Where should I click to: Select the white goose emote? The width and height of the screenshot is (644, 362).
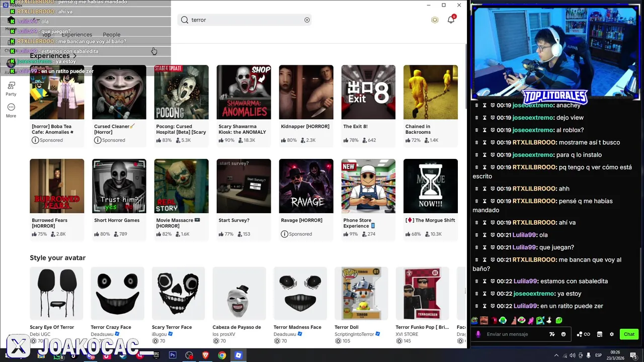coord(549,320)
